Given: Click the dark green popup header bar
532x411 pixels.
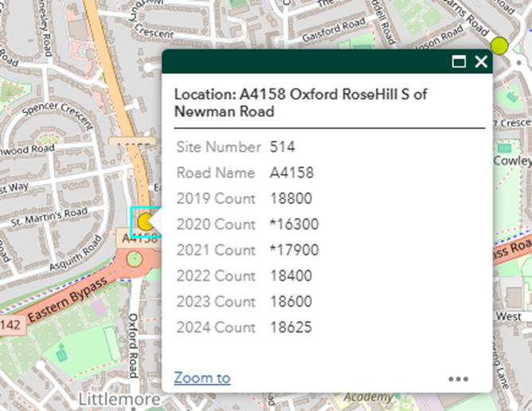Looking at the screenshot, I should click(x=303, y=62).
